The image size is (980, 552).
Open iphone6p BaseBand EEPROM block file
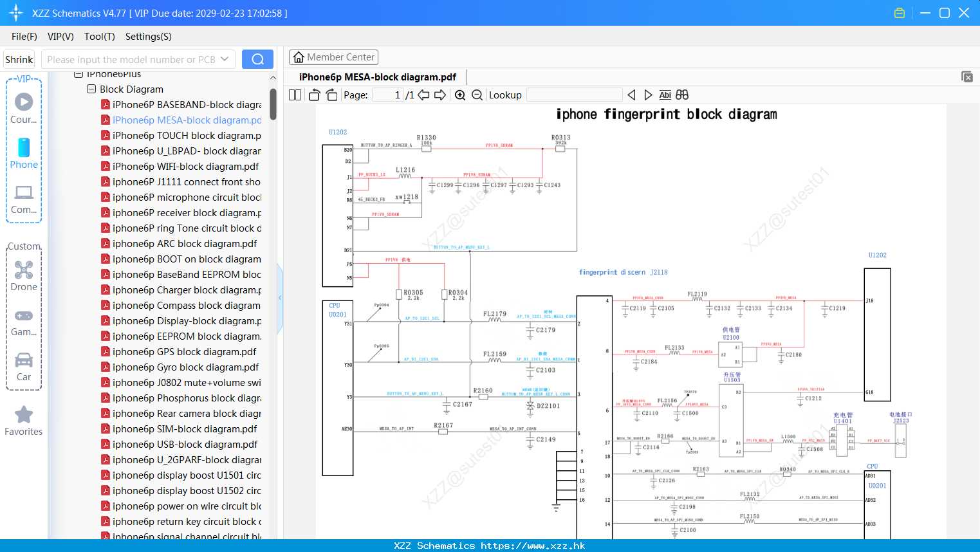tap(181, 274)
